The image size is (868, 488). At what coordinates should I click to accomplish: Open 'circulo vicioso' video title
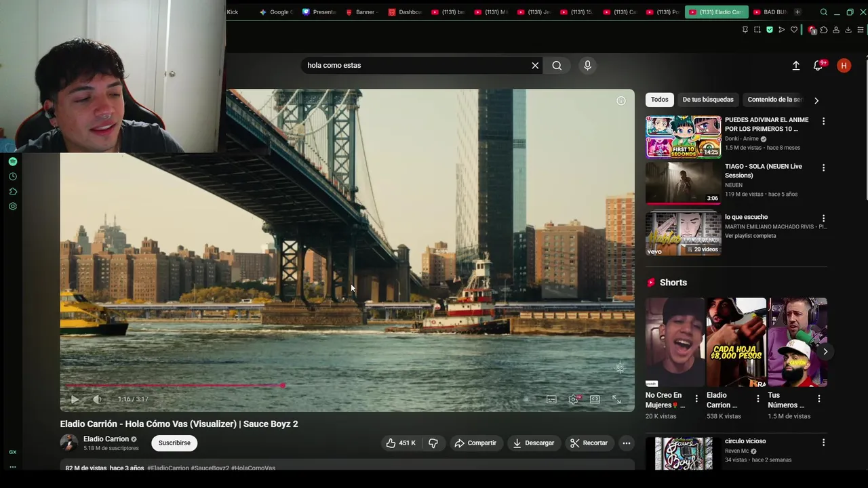pyautogui.click(x=745, y=441)
